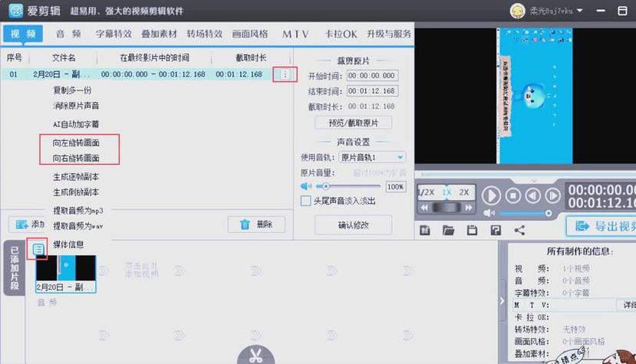Play the preview video

491,195
